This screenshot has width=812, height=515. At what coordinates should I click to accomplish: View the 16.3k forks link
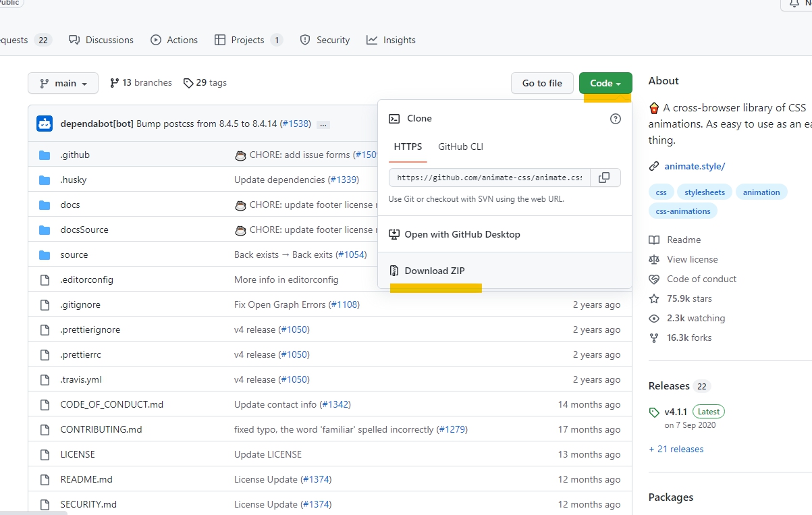[x=680, y=337]
